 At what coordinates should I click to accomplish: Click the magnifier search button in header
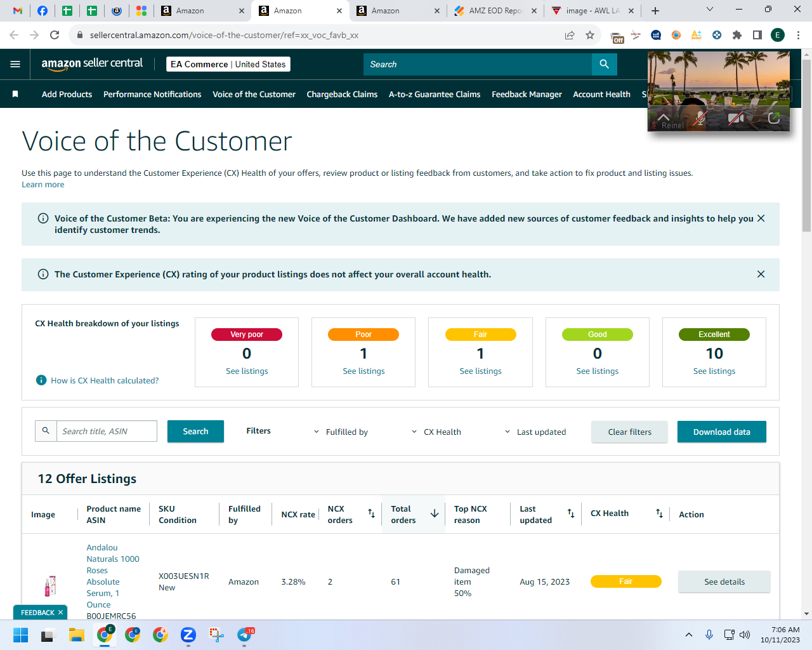[x=604, y=64]
